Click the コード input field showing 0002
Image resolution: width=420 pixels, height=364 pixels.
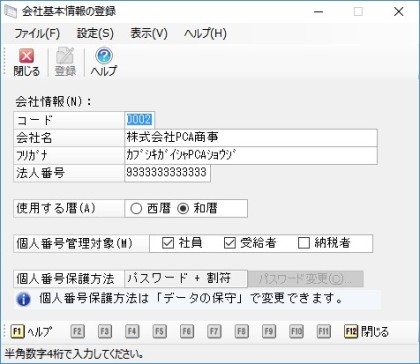pos(140,120)
